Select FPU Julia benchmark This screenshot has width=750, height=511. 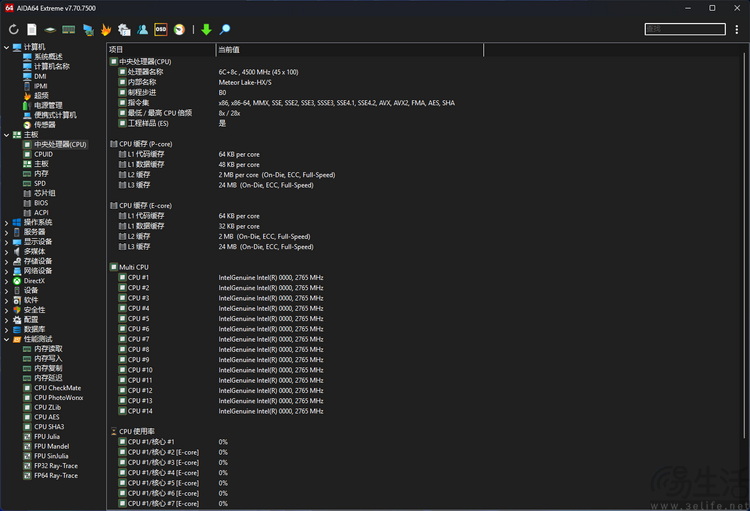[47, 437]
